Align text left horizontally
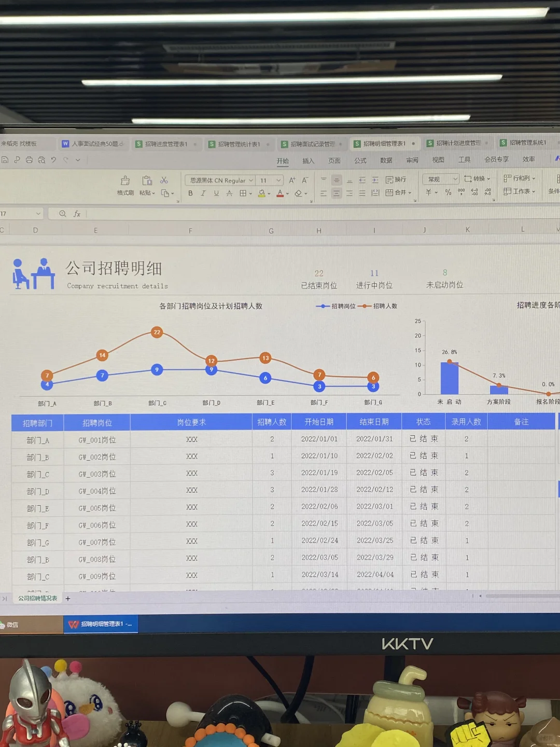This screenshot has height=747, width=560. (x=324, y=193)
